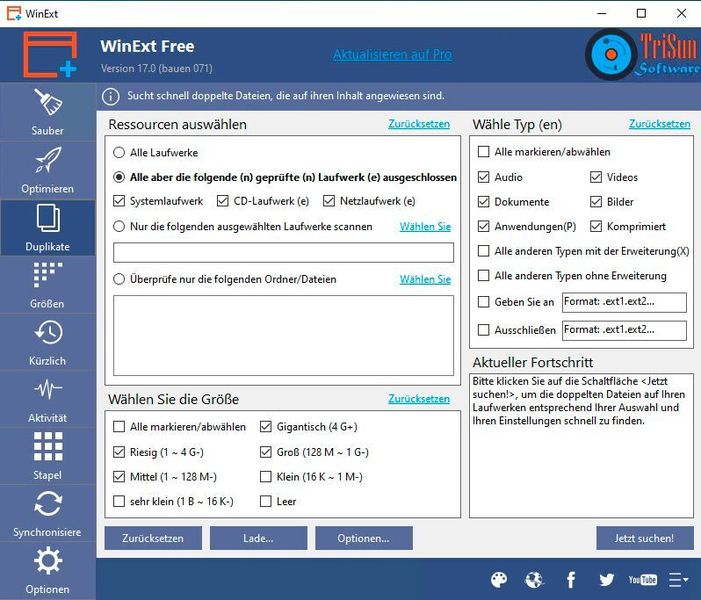Viewport: 701px width, 600px height.
Task: Click the Lade... button
Action: pyautogui.click(x=258, y=538)
